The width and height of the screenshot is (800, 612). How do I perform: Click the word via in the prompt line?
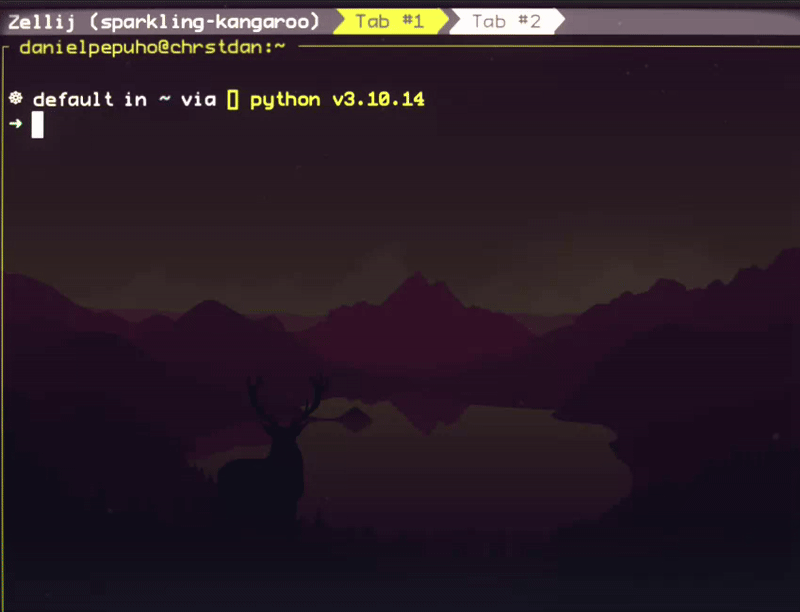198,99
